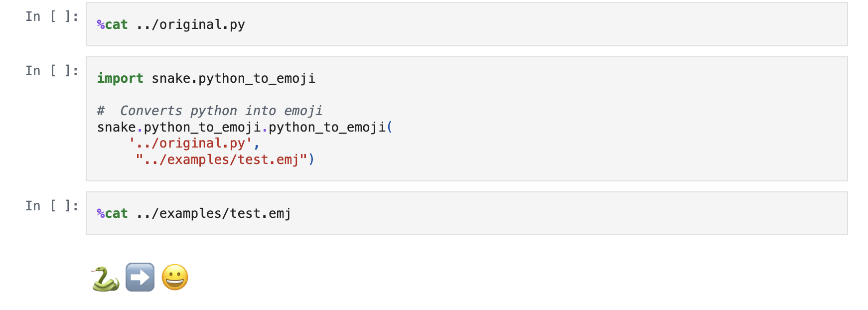
Task: Click 'snake.python_to_emoji' on the import line
Action: [233, 78]
